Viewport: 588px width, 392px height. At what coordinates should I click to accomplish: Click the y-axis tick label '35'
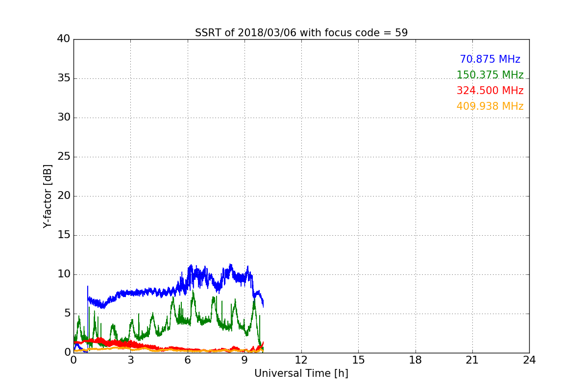[x=64, y=78]
